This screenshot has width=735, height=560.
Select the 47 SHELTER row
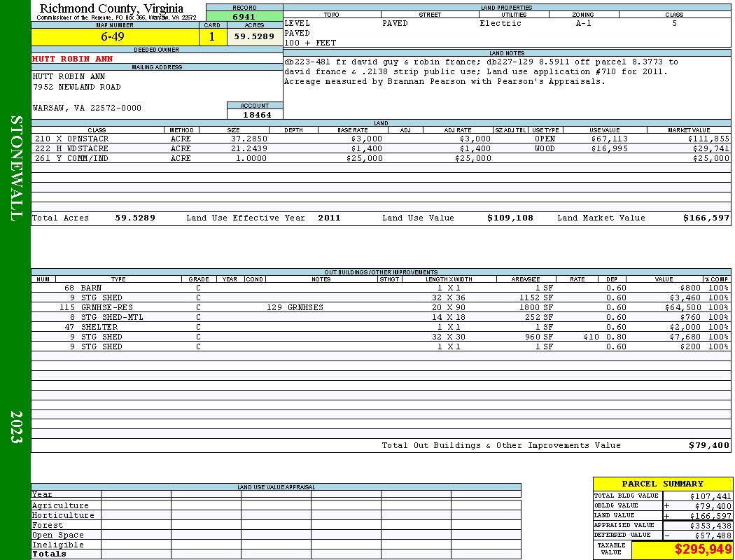point(381,327)
